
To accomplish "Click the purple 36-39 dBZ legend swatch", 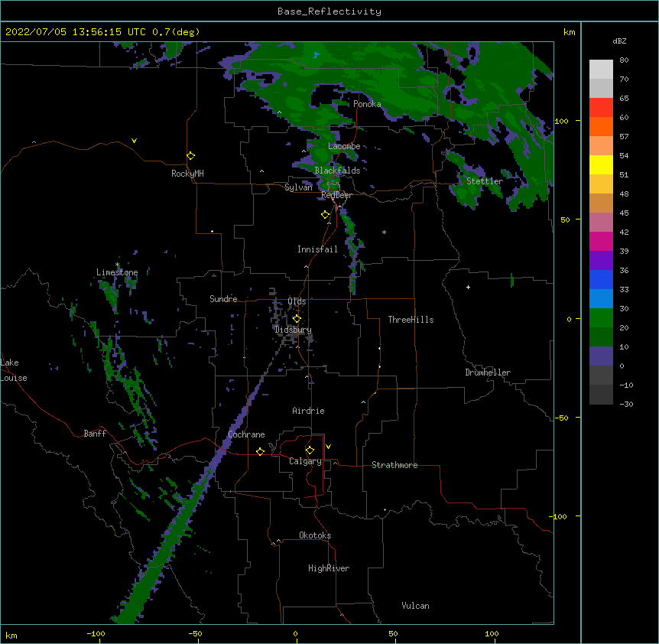I will [x=601, y=260].
